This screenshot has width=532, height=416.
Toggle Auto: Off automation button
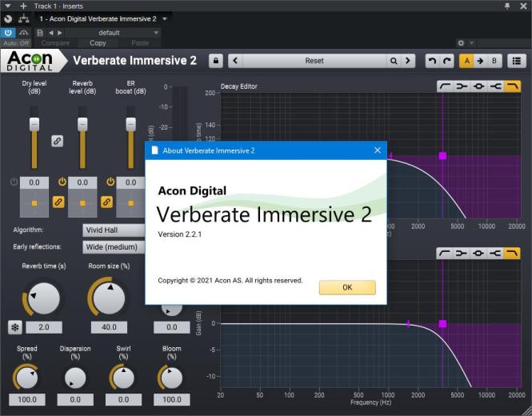[16, 43]
